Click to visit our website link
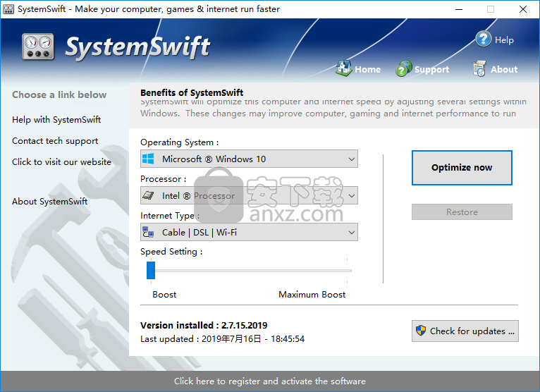Image resolution: width=540 pixels, height=392 pixels. 61,162
